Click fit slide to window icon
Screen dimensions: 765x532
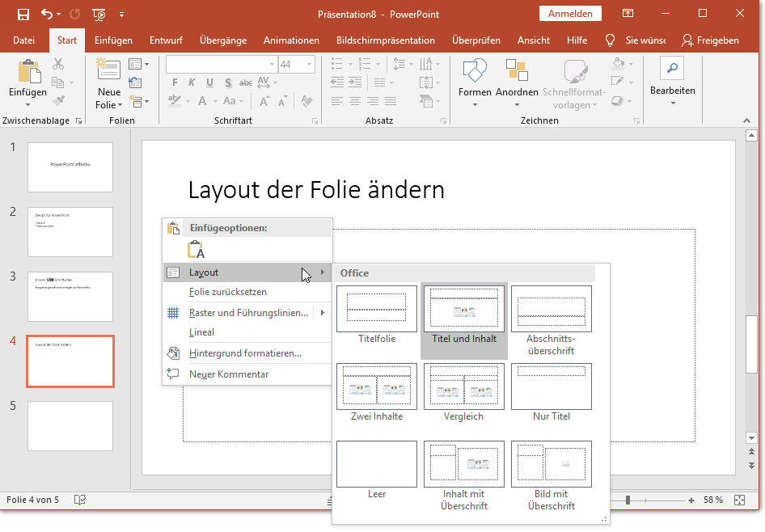click(x=740, y=500)
